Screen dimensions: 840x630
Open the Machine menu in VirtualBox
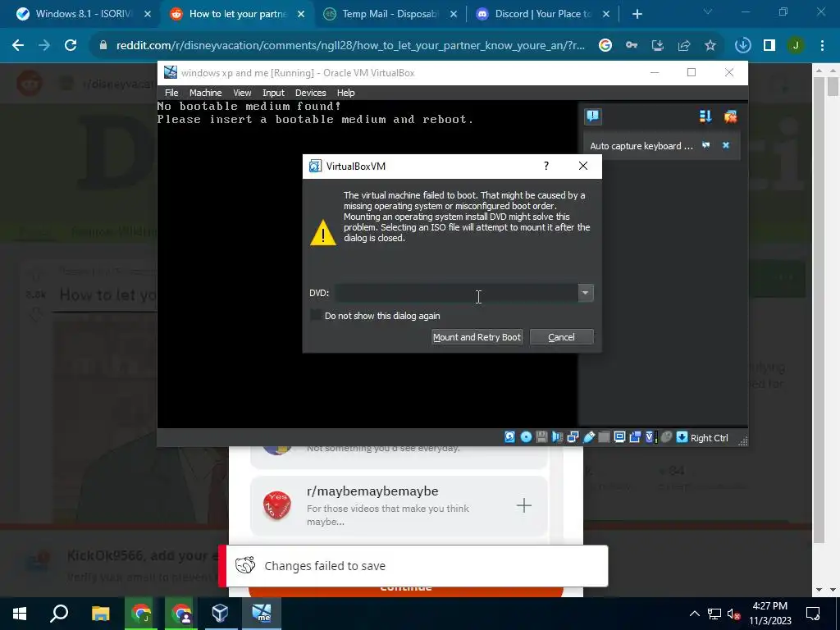(205, 93)
